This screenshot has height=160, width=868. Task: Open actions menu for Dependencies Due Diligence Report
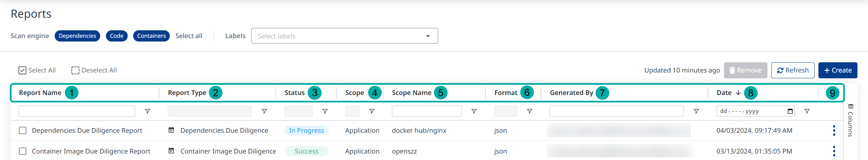tap(834, 130)
